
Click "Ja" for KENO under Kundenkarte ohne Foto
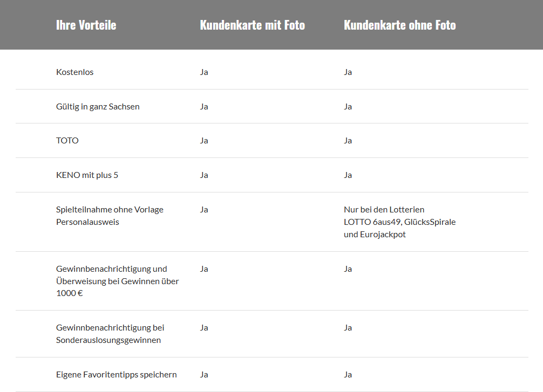[348, 175]
